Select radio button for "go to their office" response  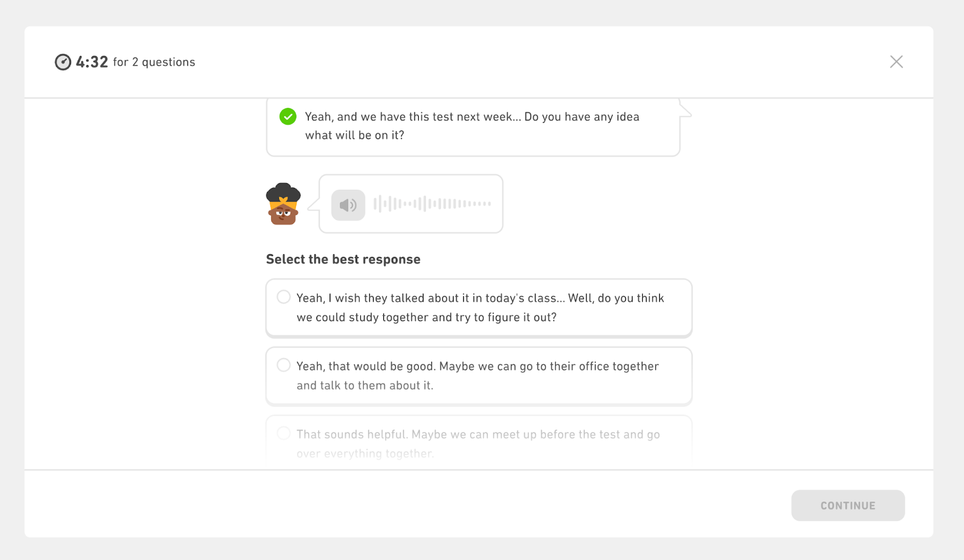pos(284,366)
